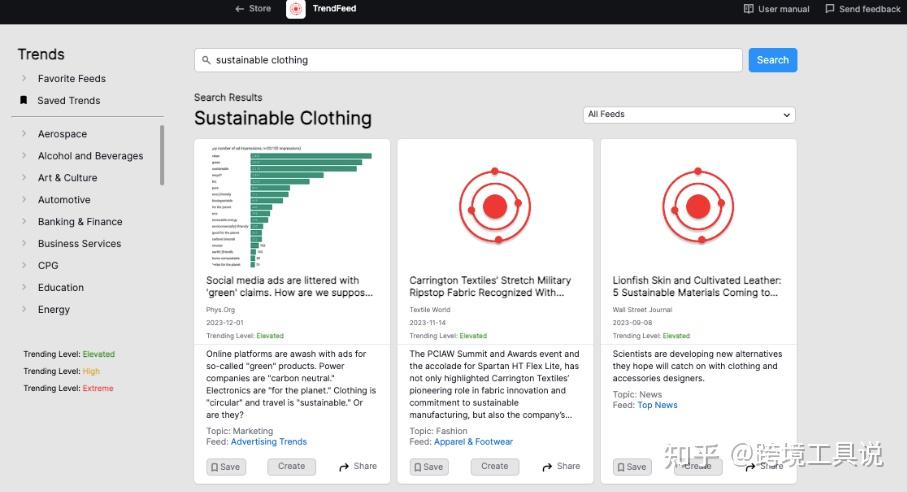907x492 pixels.
Task: Click the search magnifier icon
Action: [x=207, y=60]
